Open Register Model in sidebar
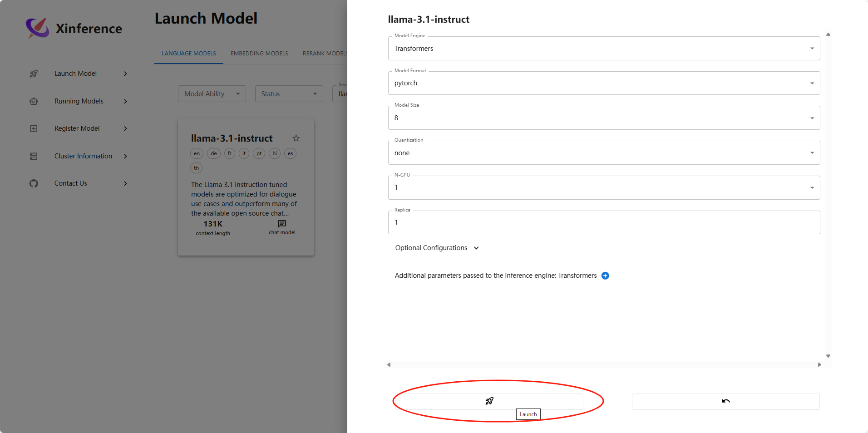 (78, 128)
